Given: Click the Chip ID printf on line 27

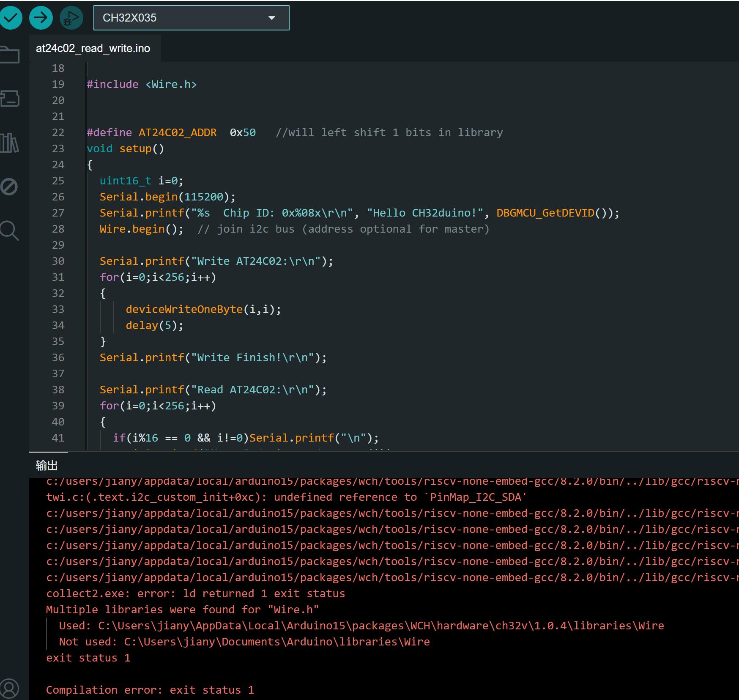Looking at the screenshot, I should tap(359, 213).
